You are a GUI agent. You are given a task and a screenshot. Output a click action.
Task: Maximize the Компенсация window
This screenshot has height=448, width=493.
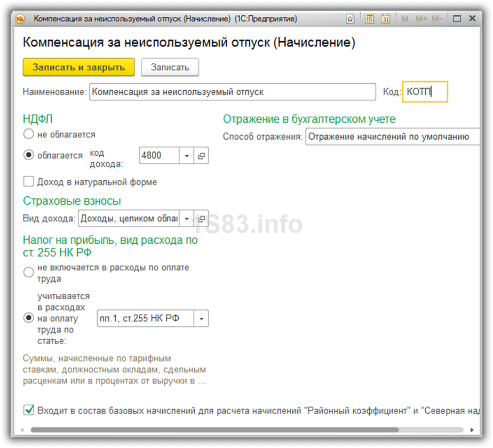457,19
